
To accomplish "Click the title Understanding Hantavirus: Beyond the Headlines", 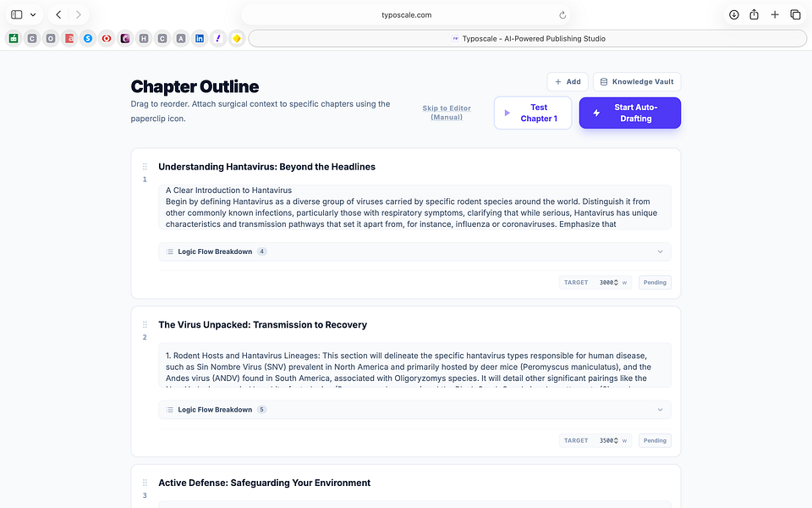I will point(266,167).
